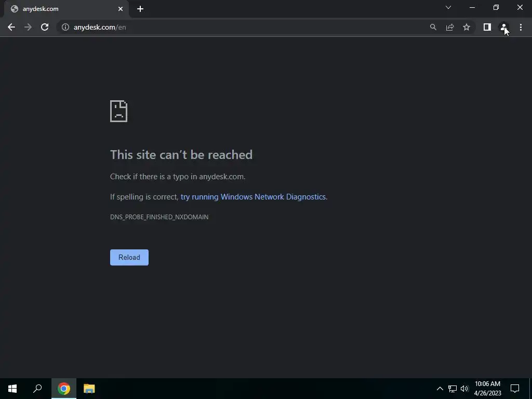View site information icon in address bar
This screenshot has height=399, width=532.
(65, 27)
